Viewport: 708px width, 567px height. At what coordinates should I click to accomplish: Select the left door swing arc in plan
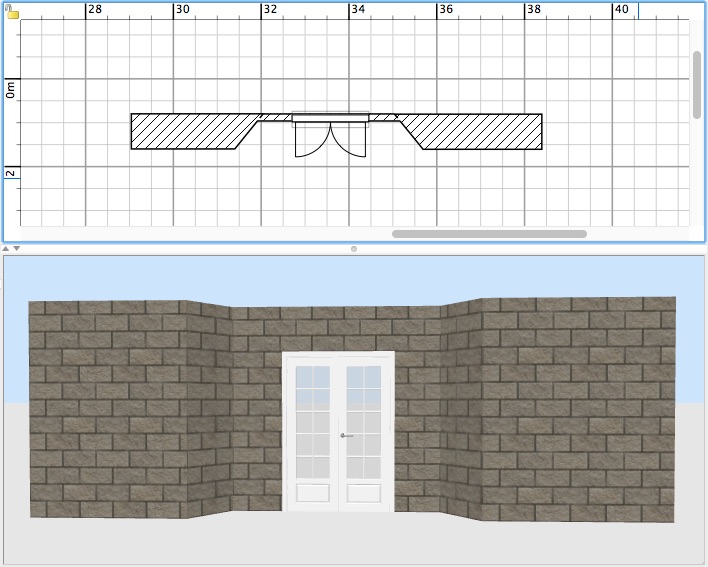coord(311,141)
